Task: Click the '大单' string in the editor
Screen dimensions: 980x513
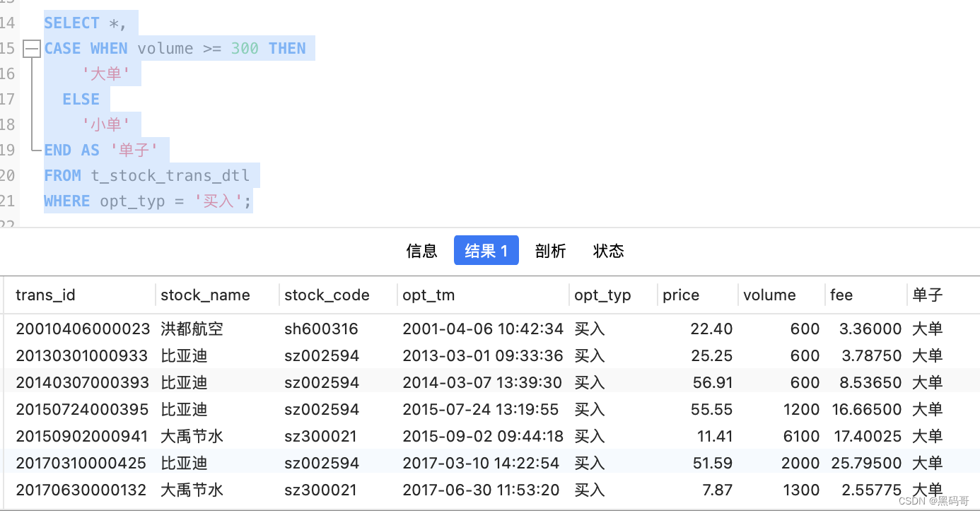Action: 106,74
